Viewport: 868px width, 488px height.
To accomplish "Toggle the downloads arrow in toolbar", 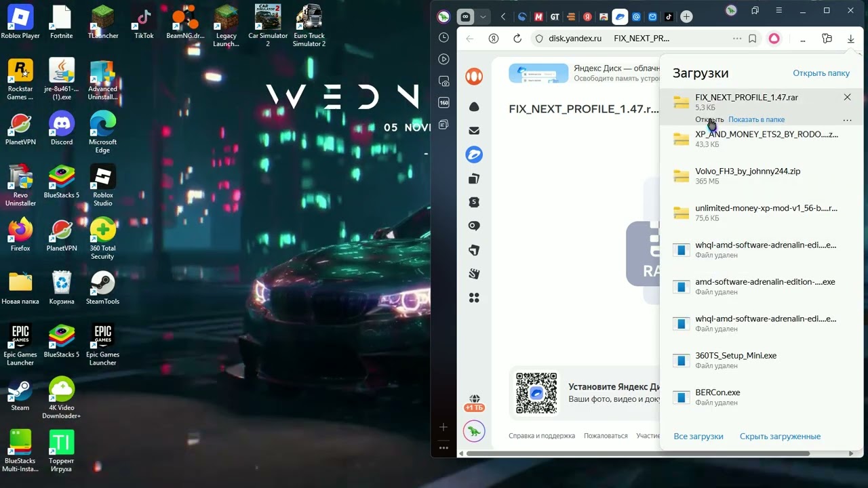I will coord(850,39).
